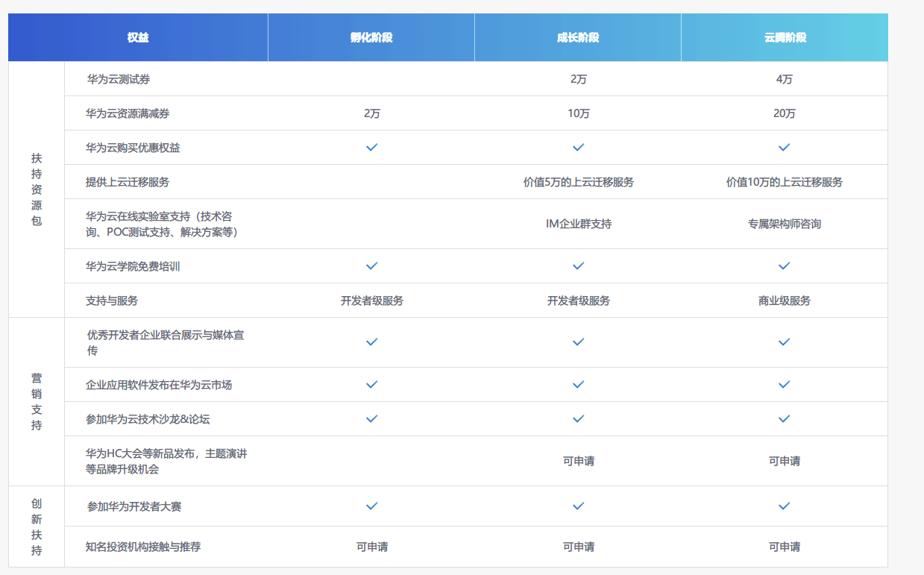Click the 孵化阶段 checkmark for 优秀开发者企业联合展示与媒体宣传
Image resolution: width=924 pixels, height=575 pixels.
tap(371, 342)
